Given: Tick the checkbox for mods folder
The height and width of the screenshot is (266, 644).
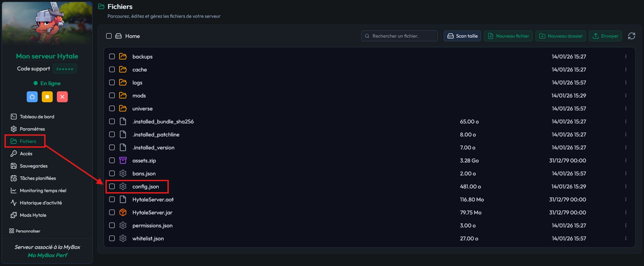Looking at the screenshot, I should click(112, 95).
